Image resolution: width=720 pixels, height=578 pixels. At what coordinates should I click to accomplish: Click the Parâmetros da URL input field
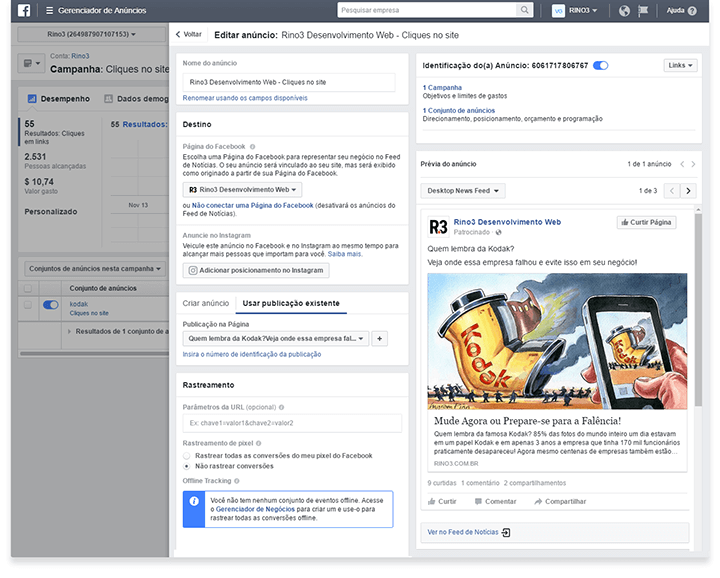(x=292, y=423)
